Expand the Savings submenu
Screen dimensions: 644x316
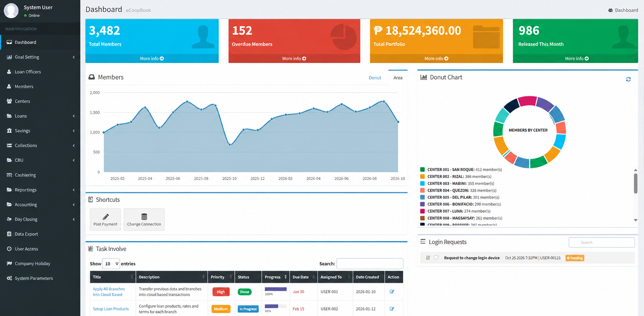tap(40, 131)
